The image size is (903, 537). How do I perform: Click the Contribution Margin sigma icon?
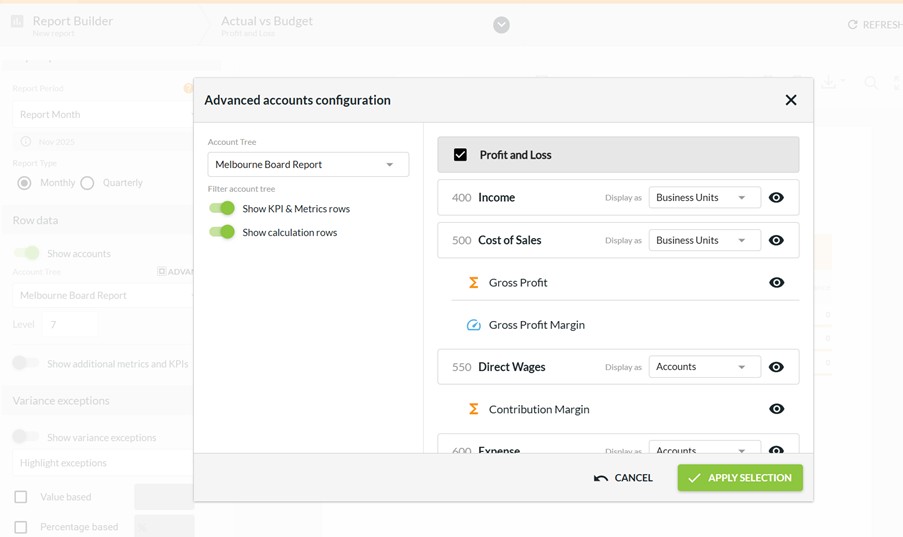(474, 409)
